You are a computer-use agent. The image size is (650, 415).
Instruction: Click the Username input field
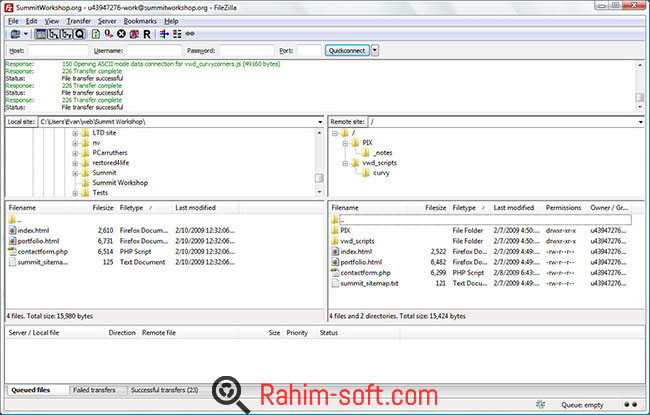(x=154, y=51)
